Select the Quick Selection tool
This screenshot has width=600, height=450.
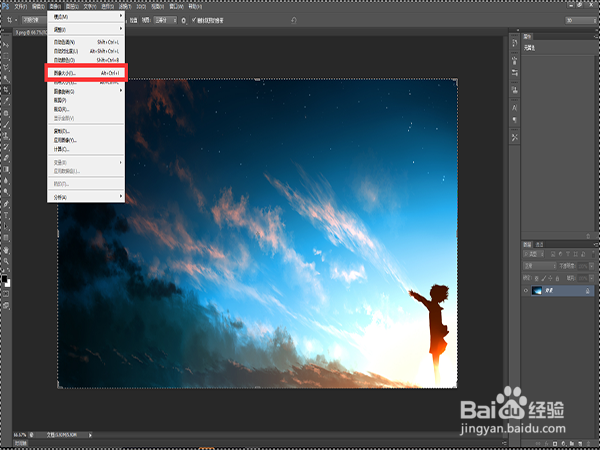point(6,79)
